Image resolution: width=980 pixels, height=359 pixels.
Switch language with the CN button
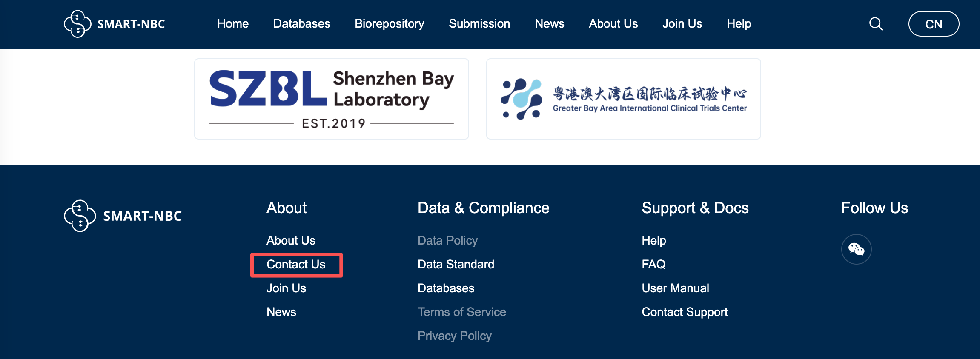933,24
